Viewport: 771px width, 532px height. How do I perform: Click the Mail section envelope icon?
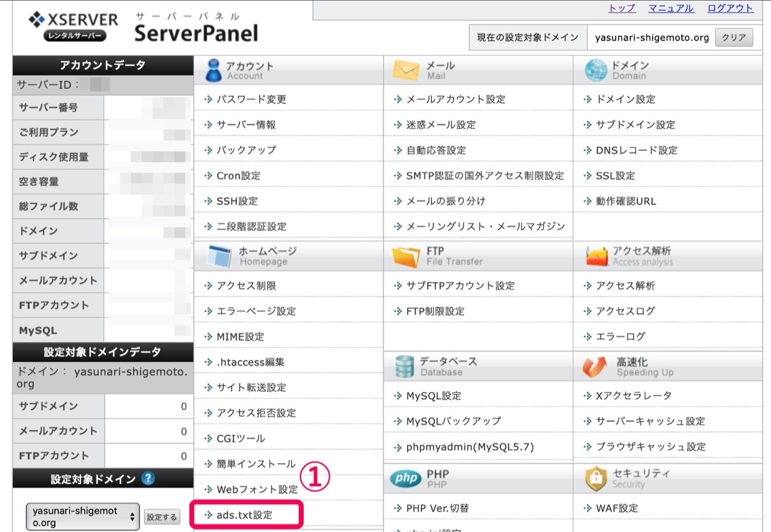[x=406, y=70]
